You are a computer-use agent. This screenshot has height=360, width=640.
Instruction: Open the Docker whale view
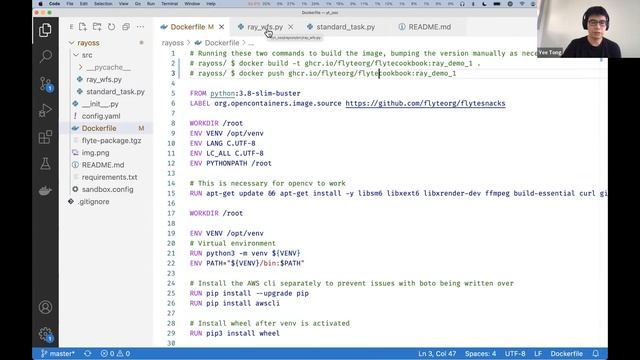pyautogui.click(x=45, y=190)
